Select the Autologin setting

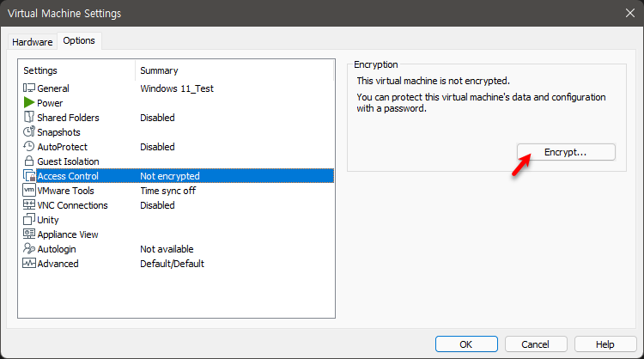(57, 249)
